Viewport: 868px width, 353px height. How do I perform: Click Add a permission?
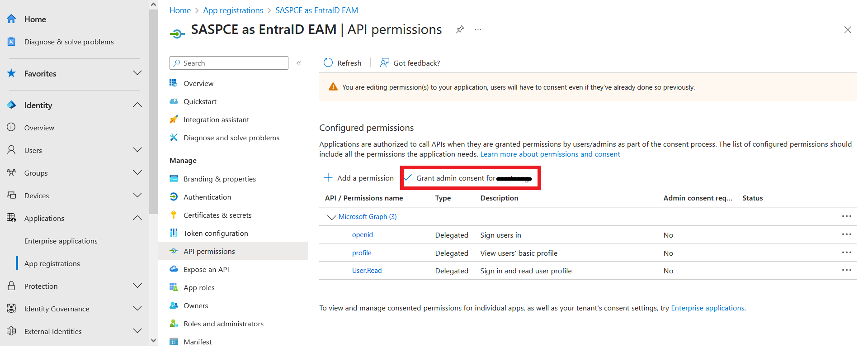pos(359,178)
